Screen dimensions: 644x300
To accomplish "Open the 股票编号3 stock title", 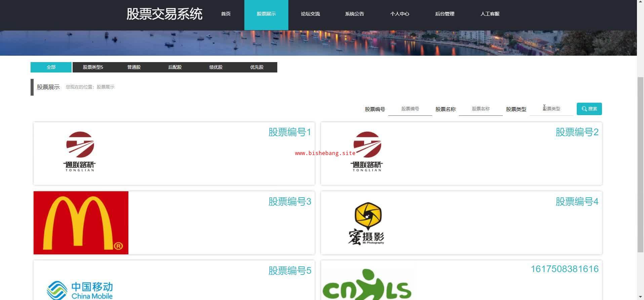I will coord(290,202).
